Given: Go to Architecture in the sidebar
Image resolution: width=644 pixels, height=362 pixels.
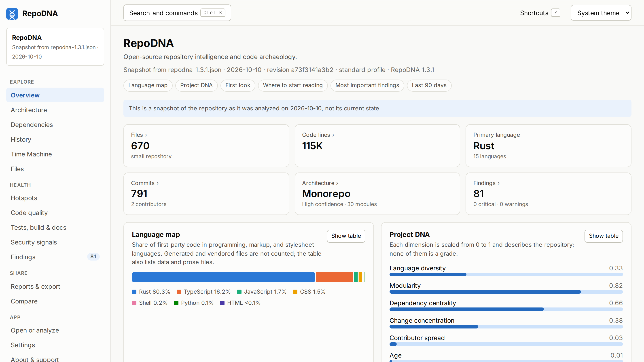Looking at the screenshot, I should point(55,110).
